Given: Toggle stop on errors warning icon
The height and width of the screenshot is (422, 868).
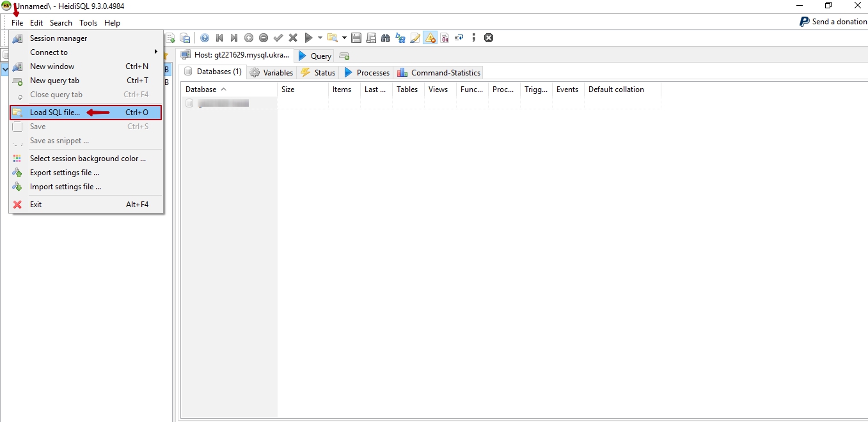Looking at the screenshot, I should click(x=430, y=38).
